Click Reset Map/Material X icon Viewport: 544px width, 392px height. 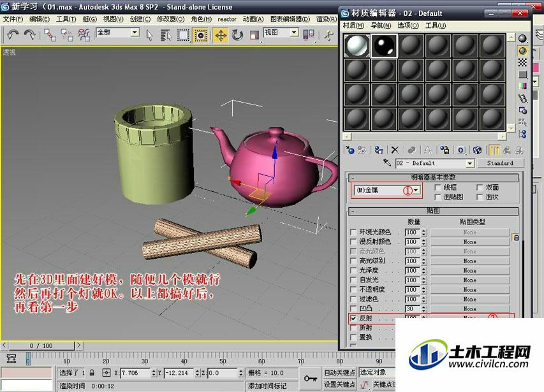tap(395, 150)
